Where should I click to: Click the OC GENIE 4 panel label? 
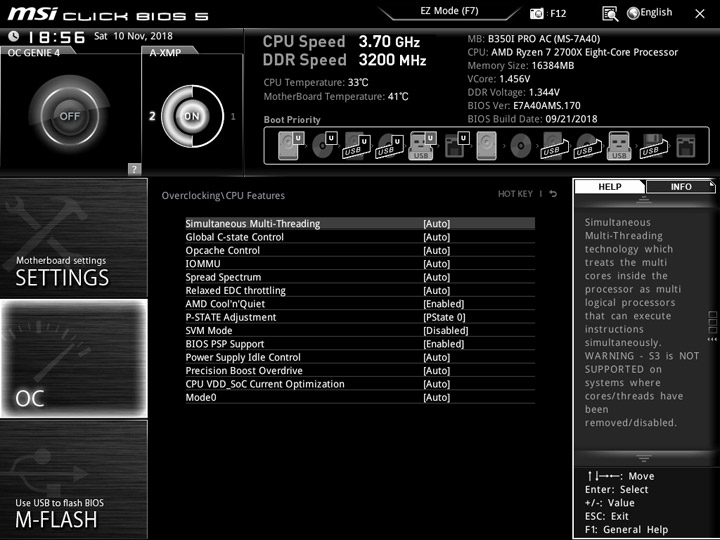(x=34, y=53)
